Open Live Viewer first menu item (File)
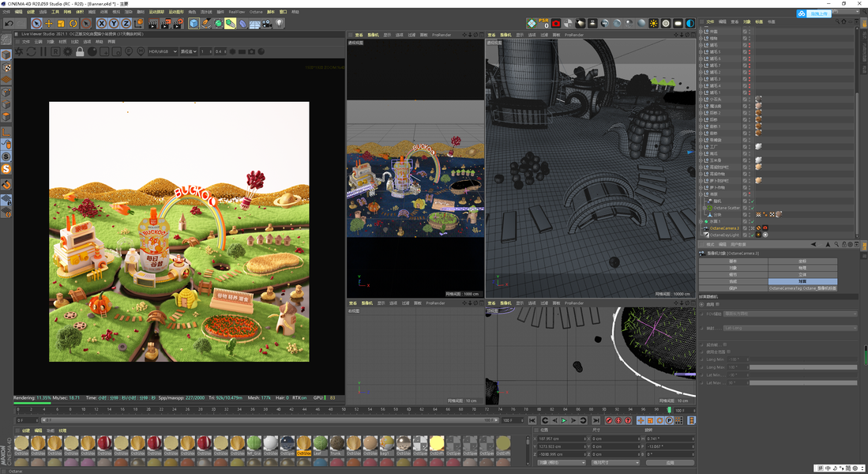868x474 pixels. tap(26, 42)
